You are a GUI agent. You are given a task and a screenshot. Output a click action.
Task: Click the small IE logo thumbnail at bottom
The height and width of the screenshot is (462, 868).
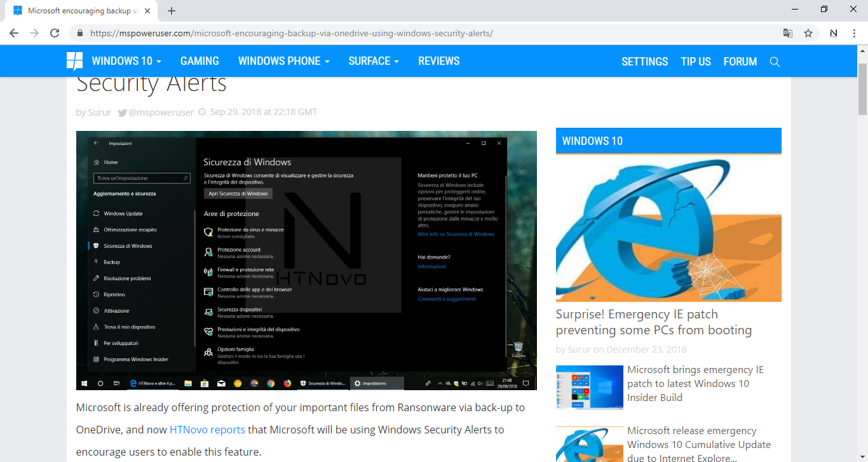click(590, 444)
